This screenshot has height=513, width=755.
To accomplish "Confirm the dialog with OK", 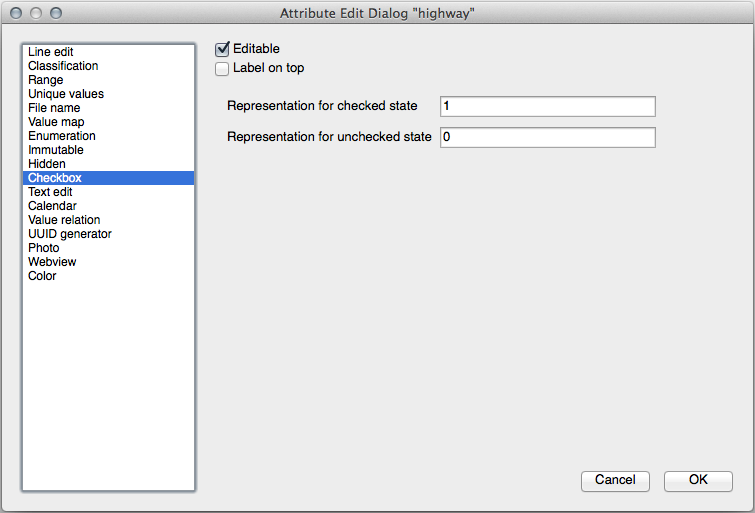I will coord(698,480).
